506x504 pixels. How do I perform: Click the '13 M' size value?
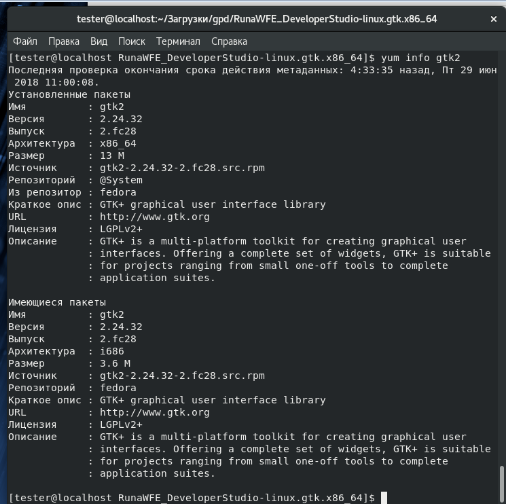coord(112,156)
